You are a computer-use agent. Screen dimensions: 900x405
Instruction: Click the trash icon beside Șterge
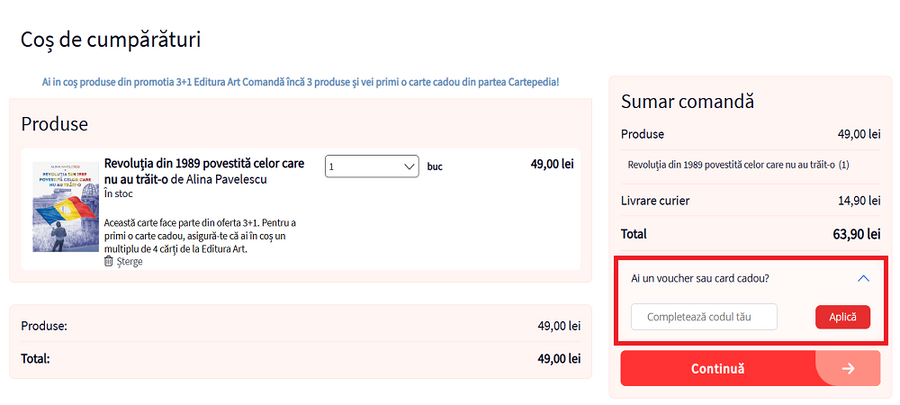(108, 262)
